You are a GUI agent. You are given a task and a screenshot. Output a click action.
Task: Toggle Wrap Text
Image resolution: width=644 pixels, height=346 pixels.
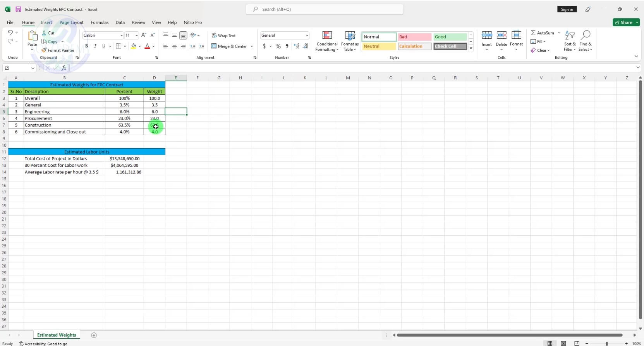(x=223, y=36)
